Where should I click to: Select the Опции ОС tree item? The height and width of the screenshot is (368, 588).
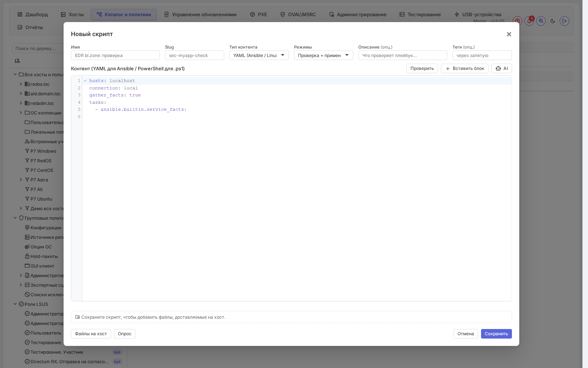pos(38,247)
